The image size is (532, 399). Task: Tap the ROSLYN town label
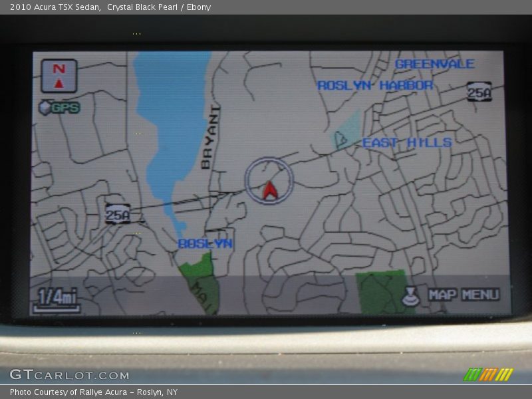(x=205, y=243)
